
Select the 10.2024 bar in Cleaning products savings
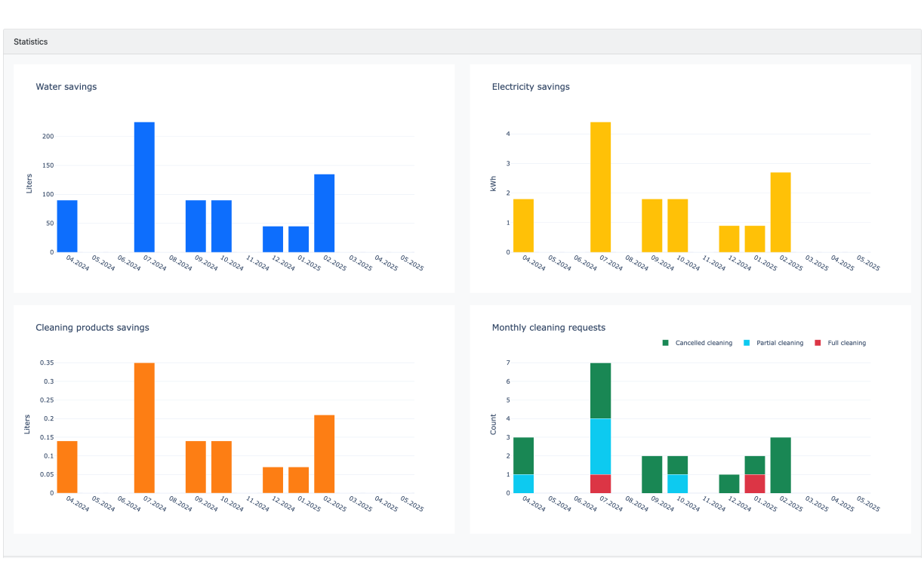tap(221, 467)
